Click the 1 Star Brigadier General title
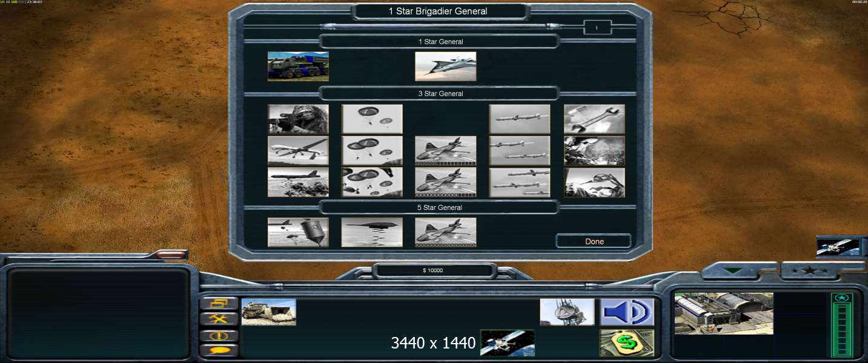 [438, 11]
